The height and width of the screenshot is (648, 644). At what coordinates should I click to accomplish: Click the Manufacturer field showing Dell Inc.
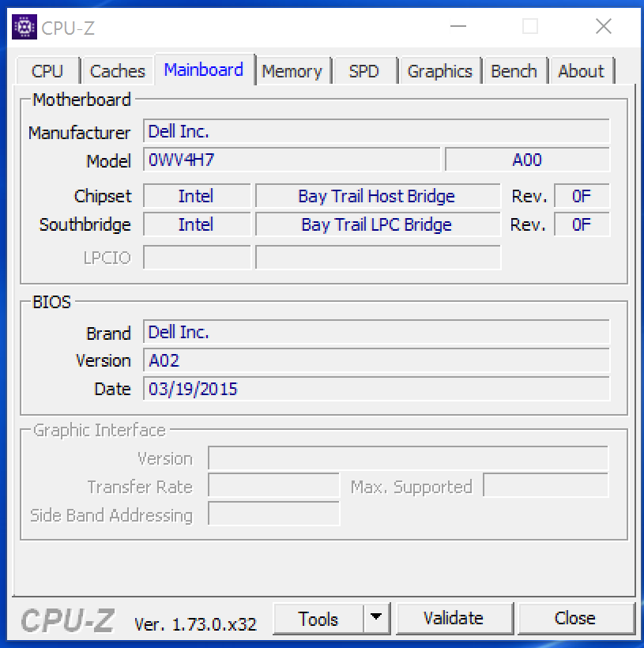coord(376,131)
